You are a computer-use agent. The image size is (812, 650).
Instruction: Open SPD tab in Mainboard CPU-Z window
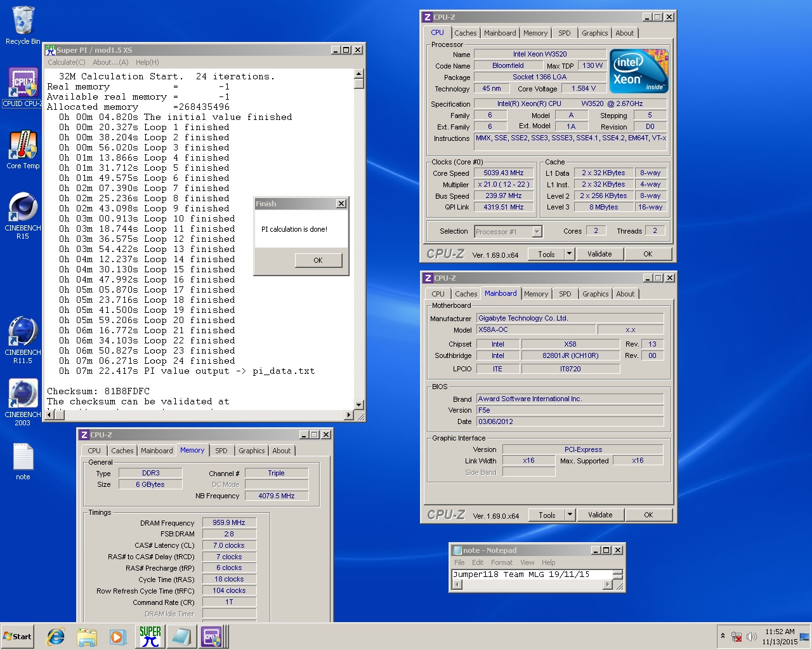[565, 294]
